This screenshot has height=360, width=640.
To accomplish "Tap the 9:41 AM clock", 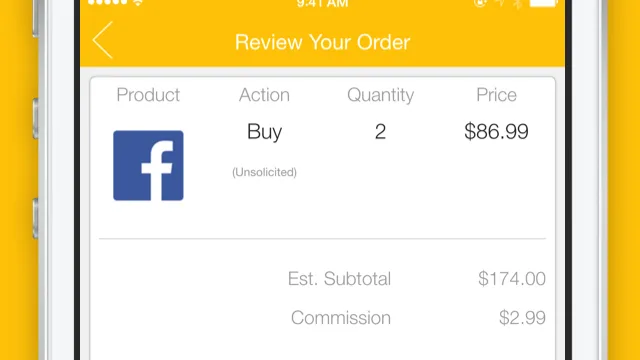I will [322, 4].
